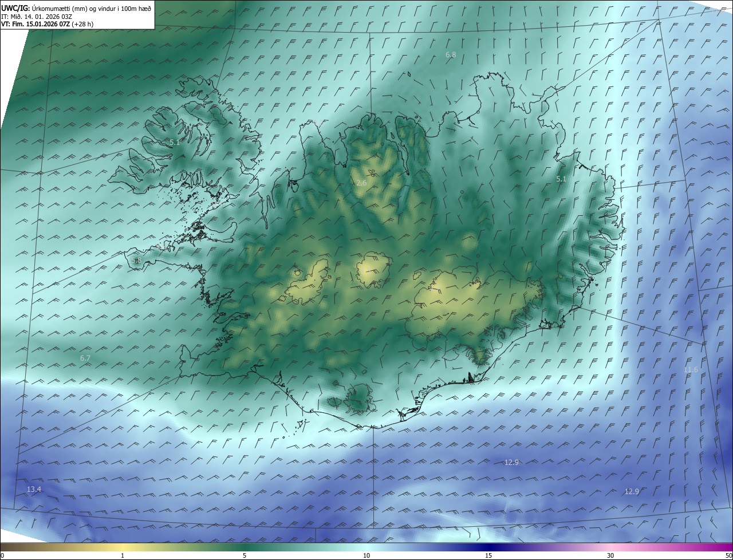Click the 5.1 value label over East Iceland
Image resolution: width=733 pixels, height=560 pixels.
click(561, 179)
